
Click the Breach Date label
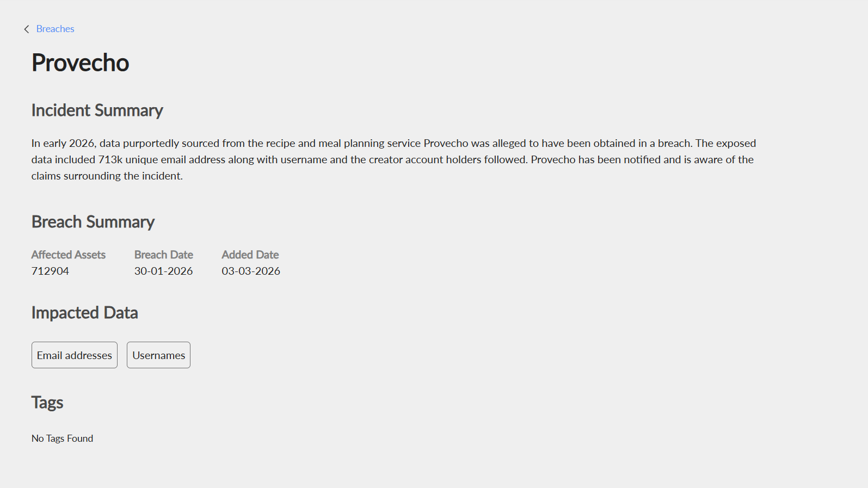164,255
